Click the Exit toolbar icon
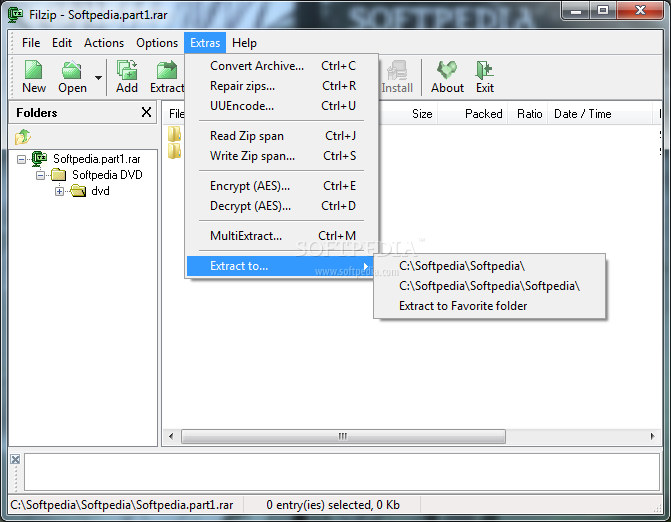Viewport: 671px width, 522px height. pos(485,77)
